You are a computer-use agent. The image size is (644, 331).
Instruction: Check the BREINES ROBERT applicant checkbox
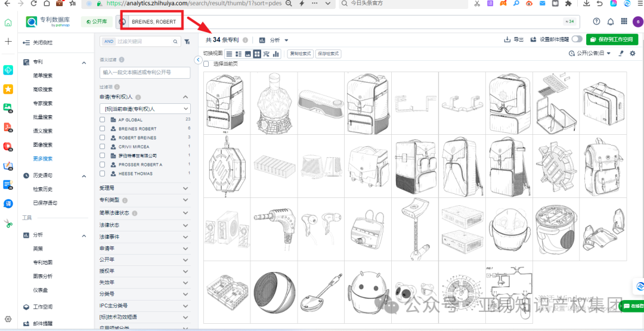point(103,129)
